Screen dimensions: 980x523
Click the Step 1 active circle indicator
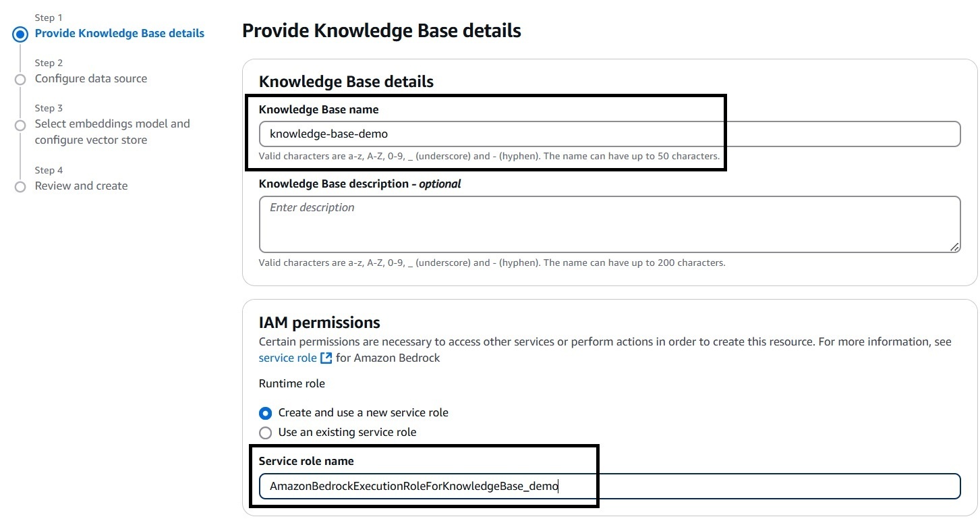20,34
